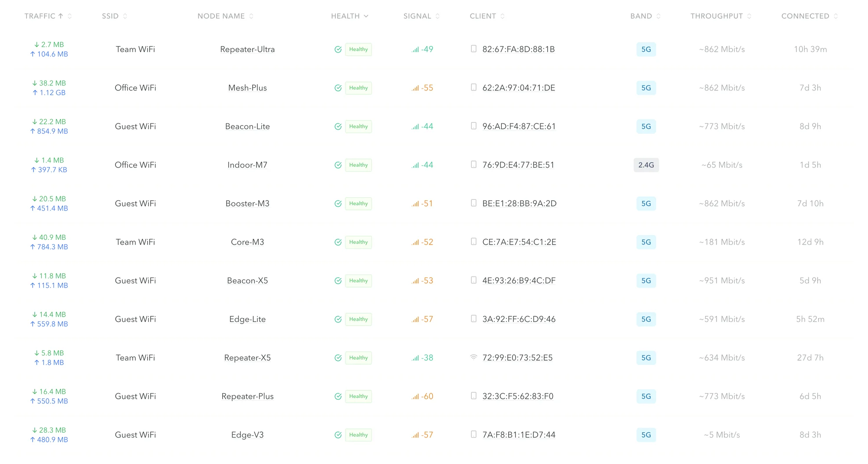Screen dimensions: 868x464
Task: Open the Mesh-Plus node link
Action: (x=247, y=88)
